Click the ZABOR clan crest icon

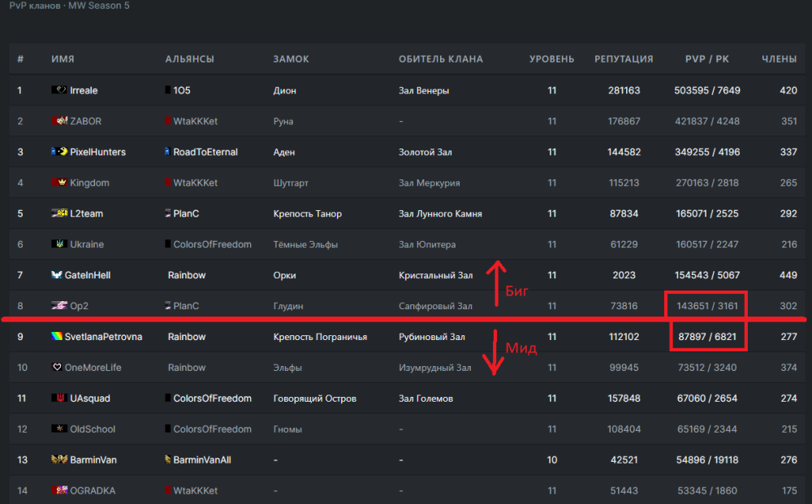59,121
